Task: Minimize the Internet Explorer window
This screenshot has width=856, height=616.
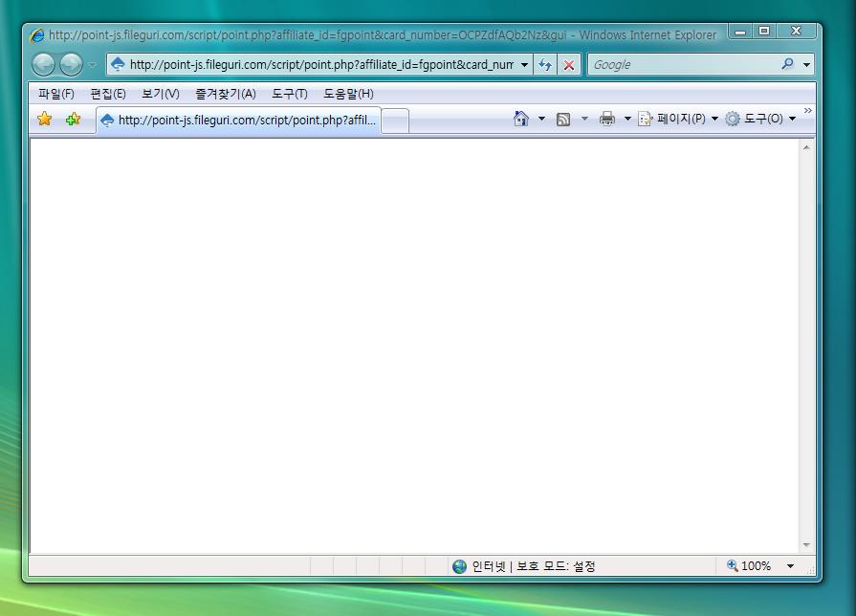Action: tap(740, 32)
